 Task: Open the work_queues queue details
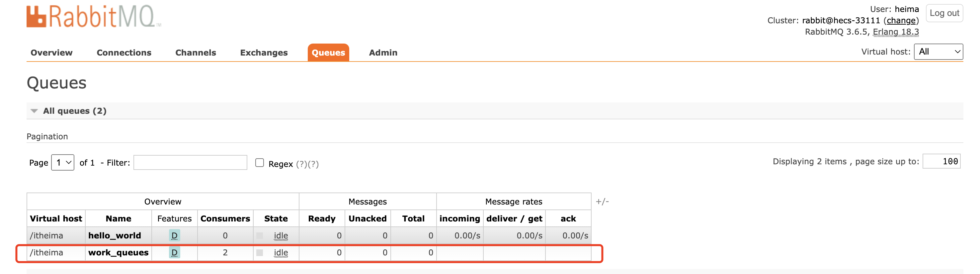[x=118, y=253]
